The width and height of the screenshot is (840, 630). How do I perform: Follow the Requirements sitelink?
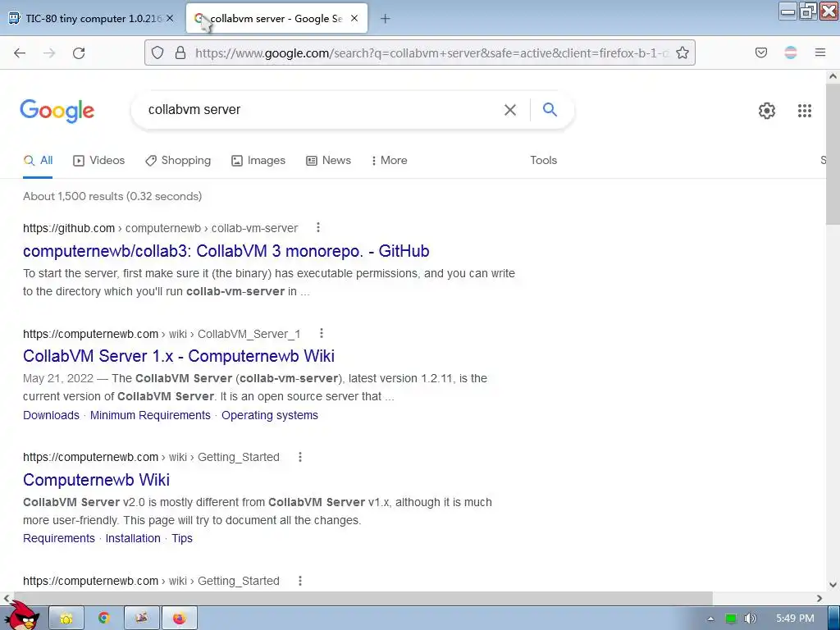pyautogui.click(x=59, y=538)
